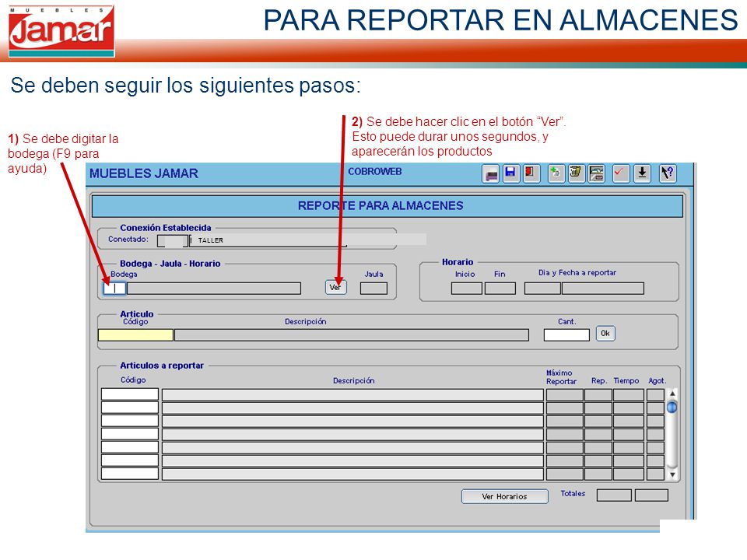Screen dimensions: 747x560
Task: Click the first row Tiempo cell
Action: pyautogui.click(x=629, y=395)
